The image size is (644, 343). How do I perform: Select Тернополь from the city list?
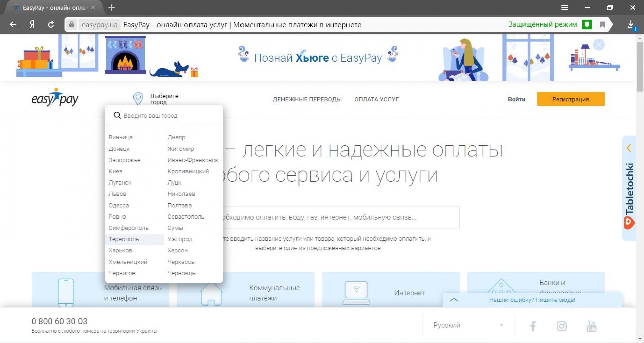click(124, 239)
